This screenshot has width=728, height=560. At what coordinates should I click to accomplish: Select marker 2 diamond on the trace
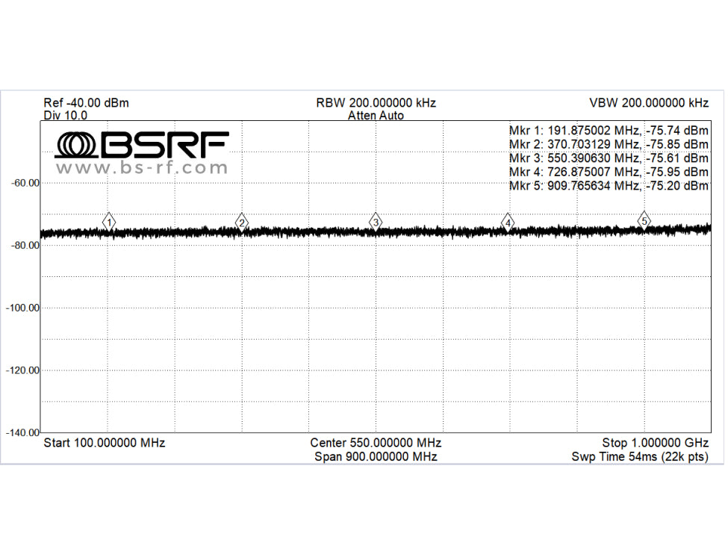241,221
